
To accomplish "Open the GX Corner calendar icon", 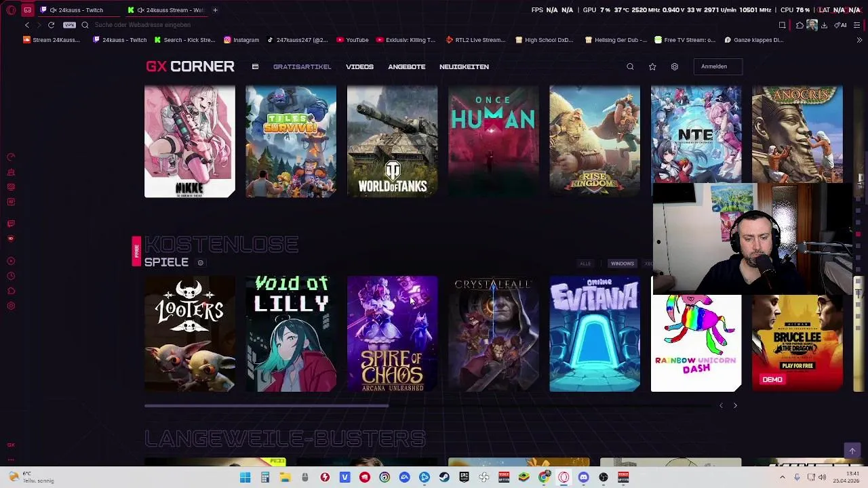I will 255,66.
